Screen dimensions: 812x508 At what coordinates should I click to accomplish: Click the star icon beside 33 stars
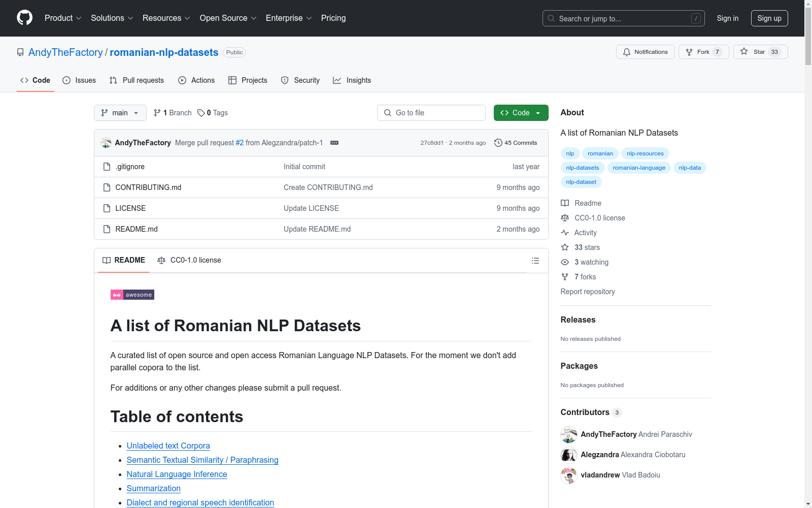[x=565, y=247]
